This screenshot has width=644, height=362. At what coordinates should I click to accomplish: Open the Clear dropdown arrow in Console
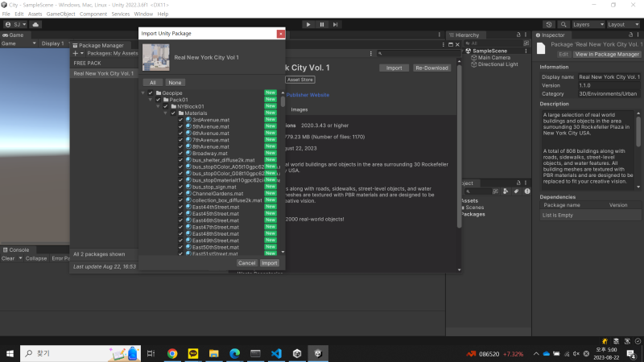pyautogui.click(x=20, y=258)
